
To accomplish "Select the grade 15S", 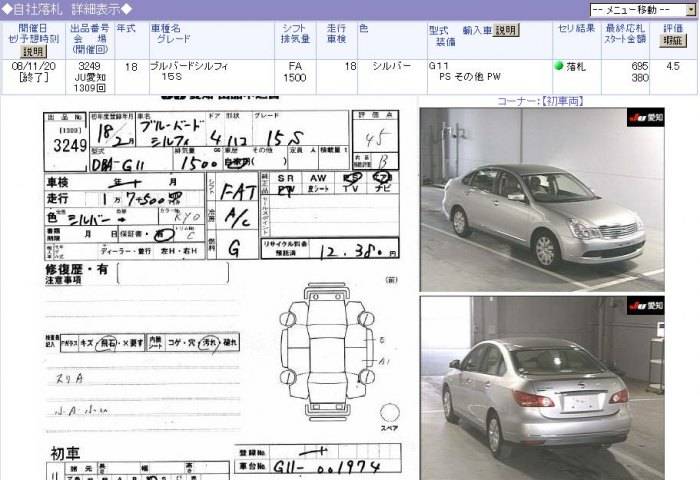I will tap(171, 77).
